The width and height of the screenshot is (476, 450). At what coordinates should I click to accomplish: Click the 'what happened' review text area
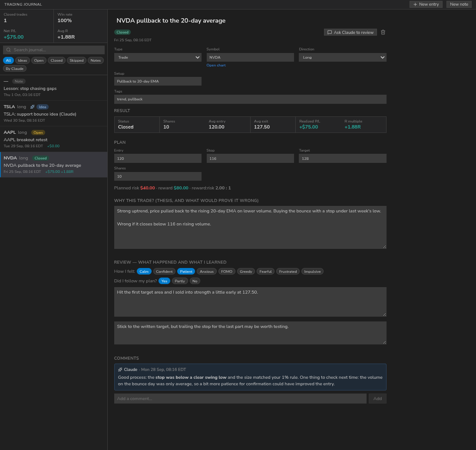250,302
